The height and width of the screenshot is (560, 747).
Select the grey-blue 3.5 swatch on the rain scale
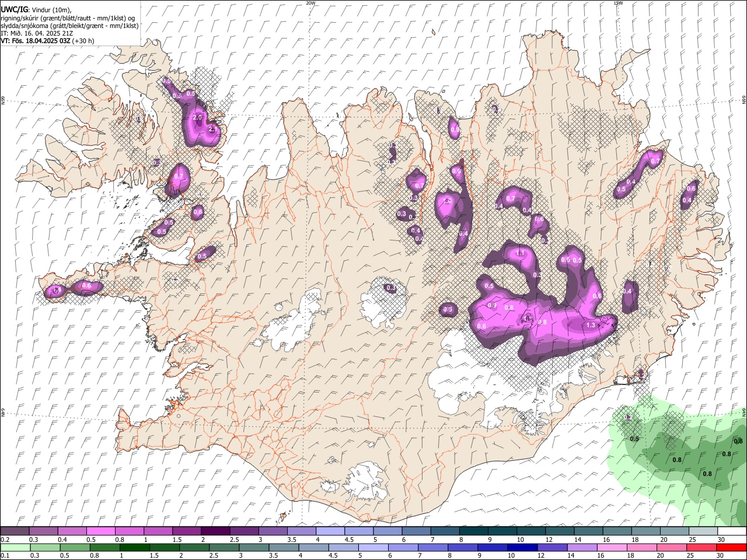pyautogui.click(x=284, y=547)
